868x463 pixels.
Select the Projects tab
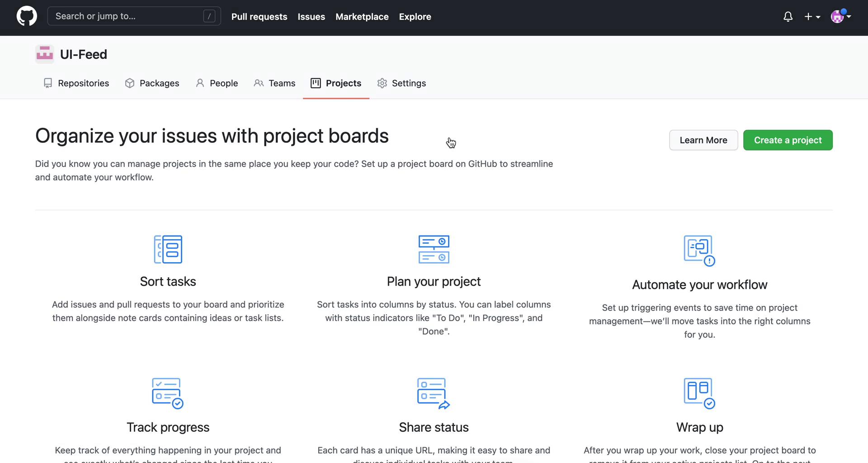pyautogui.click(x=336, y=83)
